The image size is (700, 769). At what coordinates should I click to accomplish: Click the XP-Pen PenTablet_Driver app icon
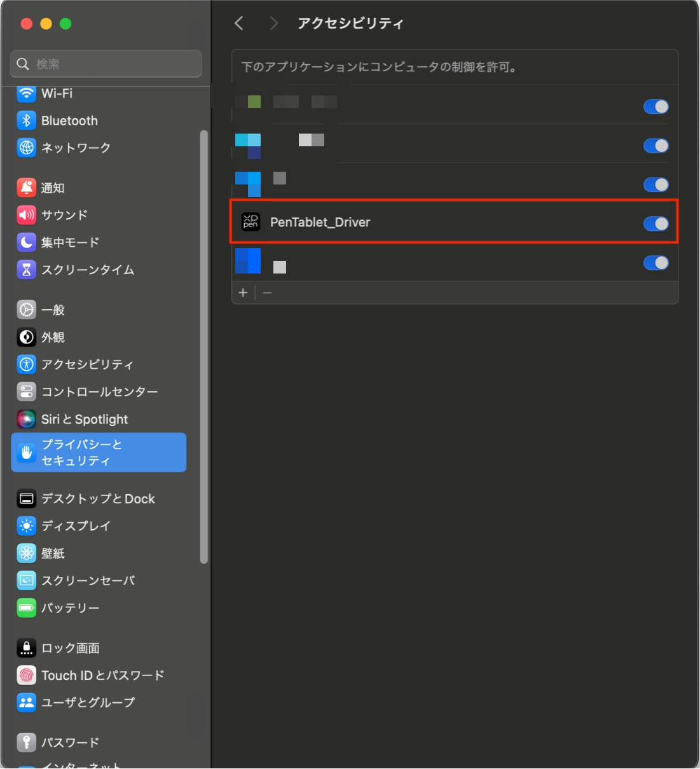[x=250, y=222]
